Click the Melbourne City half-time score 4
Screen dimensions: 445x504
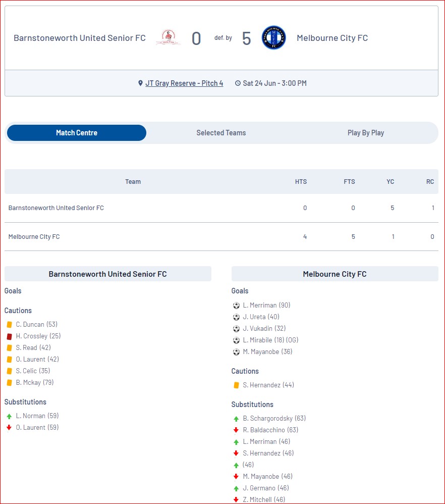tap(305, 237)
